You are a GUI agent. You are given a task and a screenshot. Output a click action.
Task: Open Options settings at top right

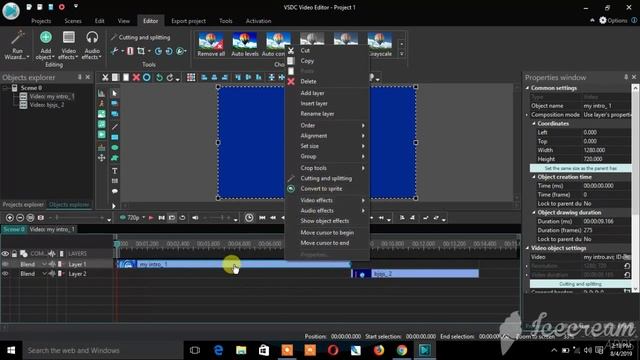point(613,20)
